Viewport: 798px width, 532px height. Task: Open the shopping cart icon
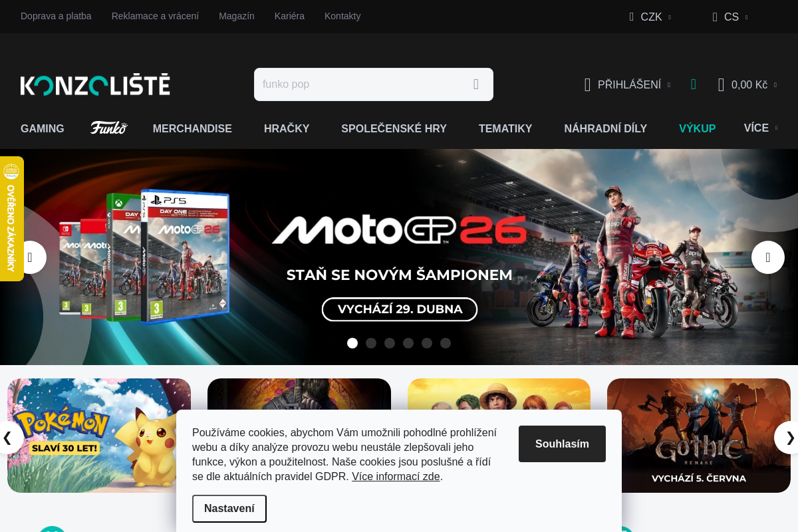click(721, 84)
